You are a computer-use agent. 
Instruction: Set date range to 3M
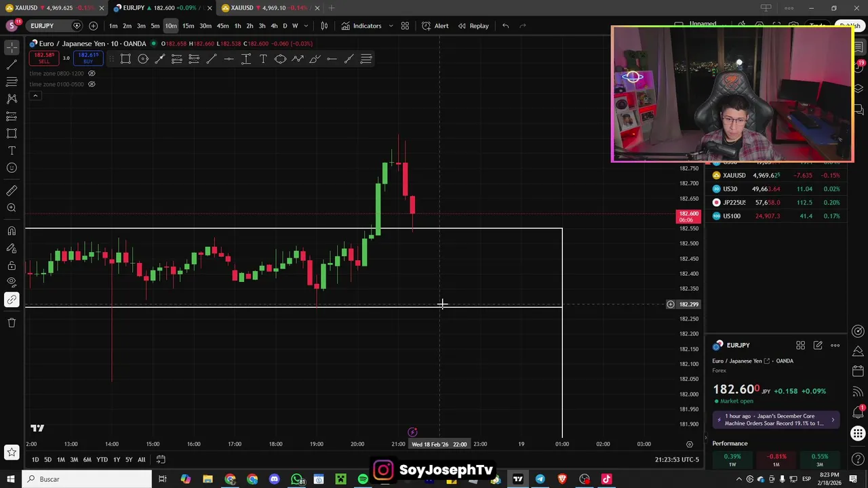click(74, 460)
